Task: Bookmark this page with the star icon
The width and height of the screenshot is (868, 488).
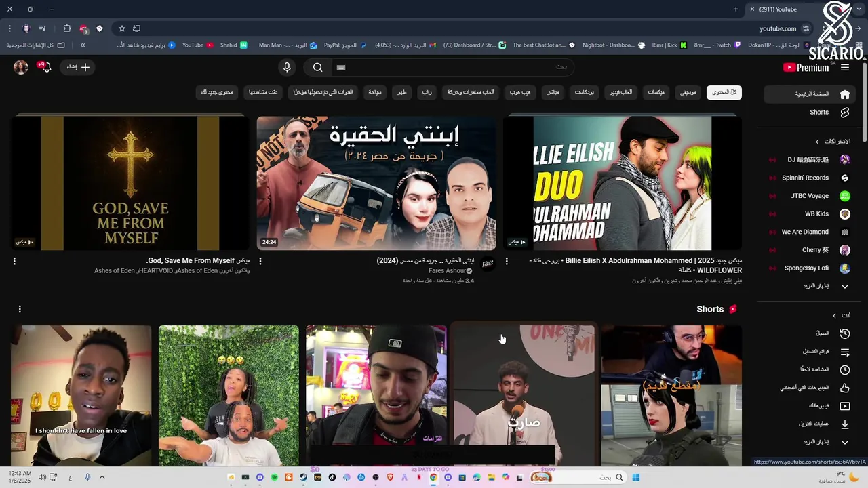Action: (x=122, y=28)
